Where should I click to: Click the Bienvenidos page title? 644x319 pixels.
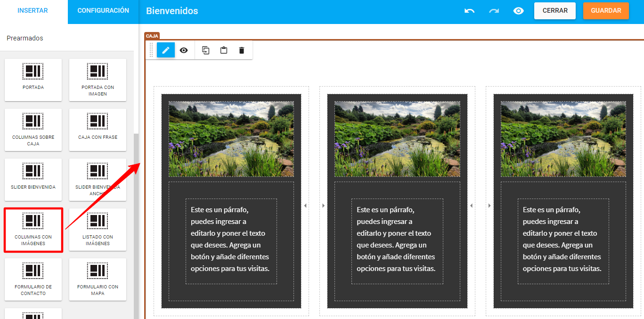[x=172, y=11]
